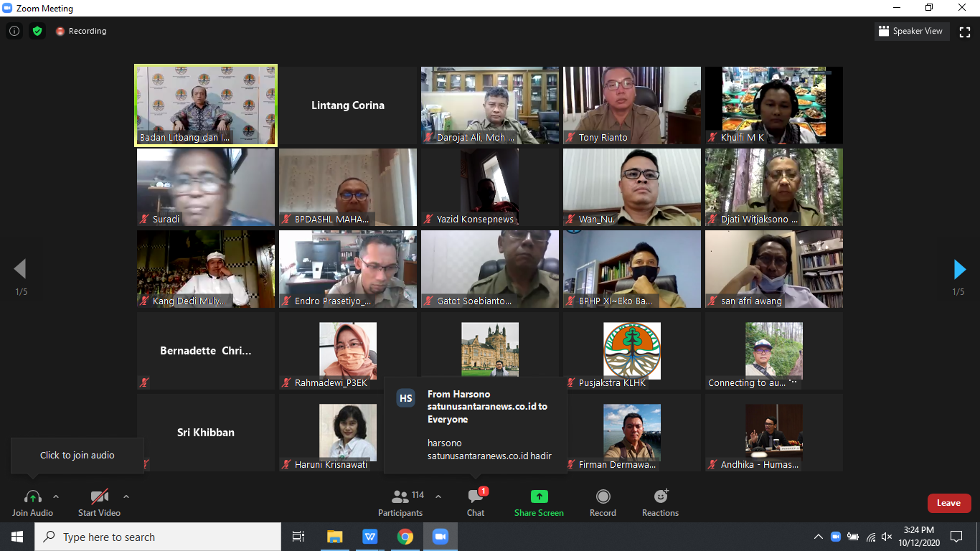Open the Participants panel
Screen dimensions: 980x551
pyautogui.click(x=400, y=502)
